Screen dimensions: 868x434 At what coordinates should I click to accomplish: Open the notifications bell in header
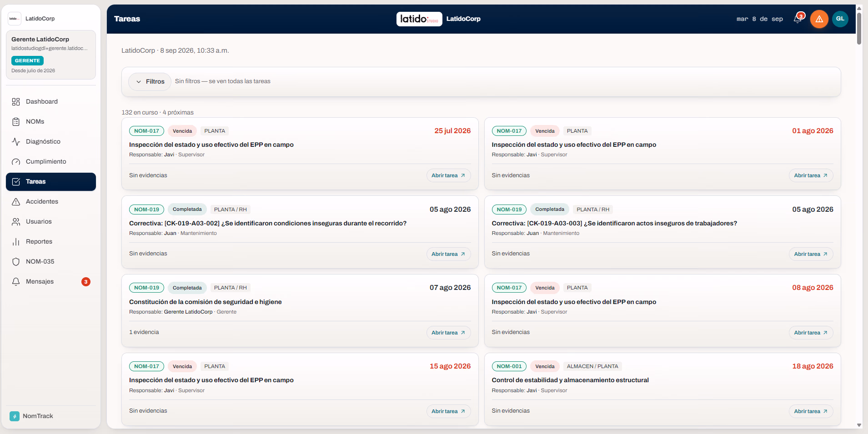click(798, 19)
